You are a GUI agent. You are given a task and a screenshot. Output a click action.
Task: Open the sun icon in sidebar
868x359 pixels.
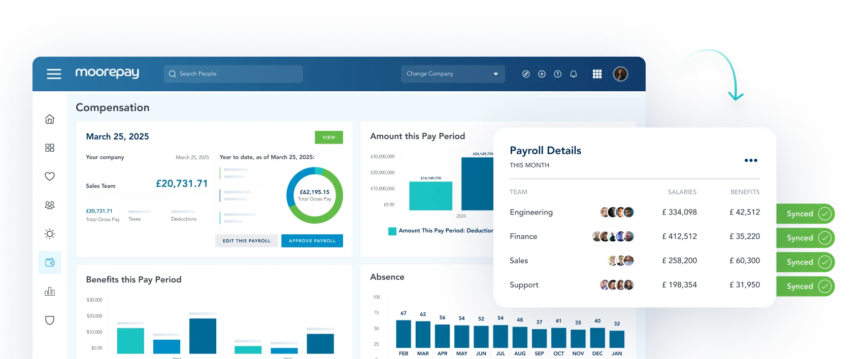50,234
